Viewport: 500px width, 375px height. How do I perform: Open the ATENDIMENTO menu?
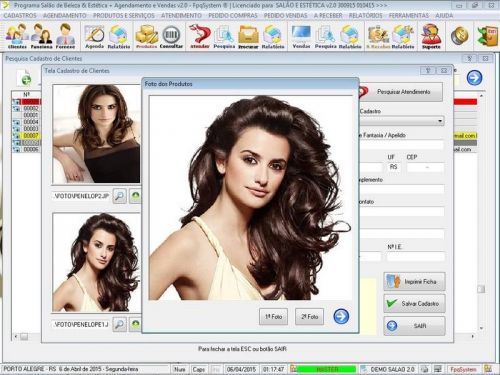tap(181, 15)
